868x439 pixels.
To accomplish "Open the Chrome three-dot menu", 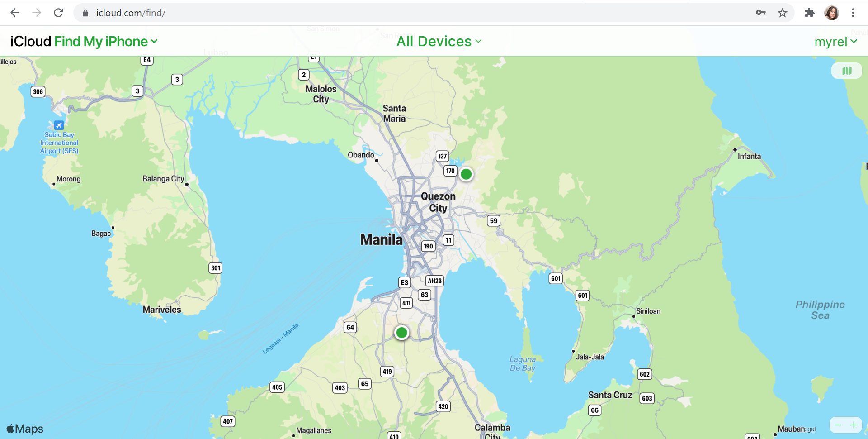I will coord(853,13).
